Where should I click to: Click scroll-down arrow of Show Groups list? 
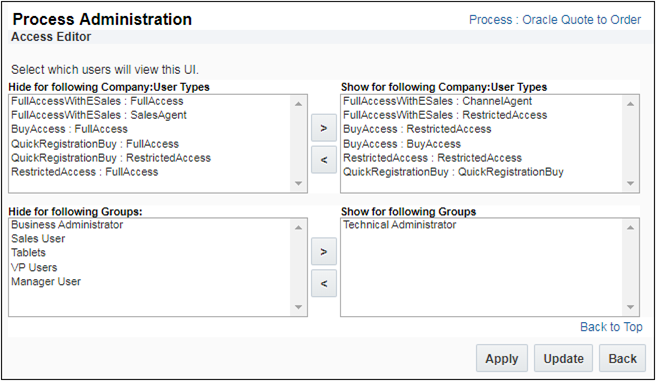coord(630,307)
